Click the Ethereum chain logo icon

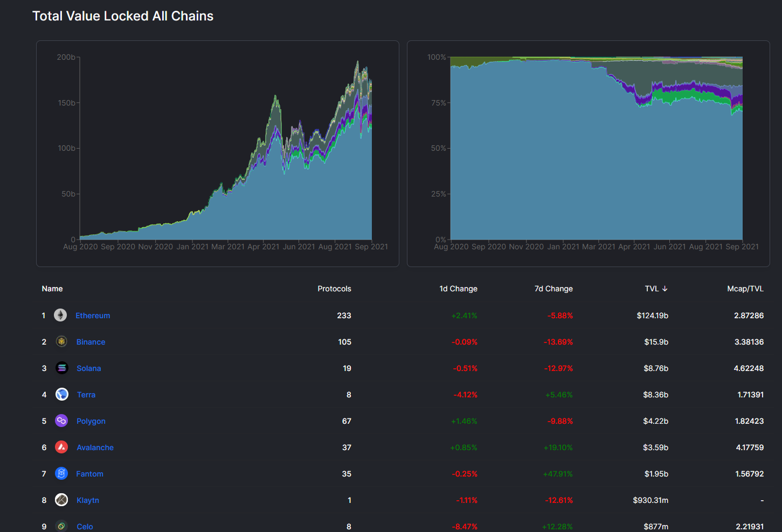pos(60,316)
